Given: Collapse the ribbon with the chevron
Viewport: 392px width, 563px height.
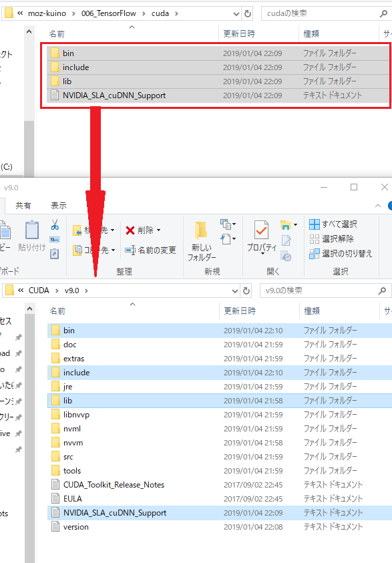Looking at the screenshot, I should 378,206.
